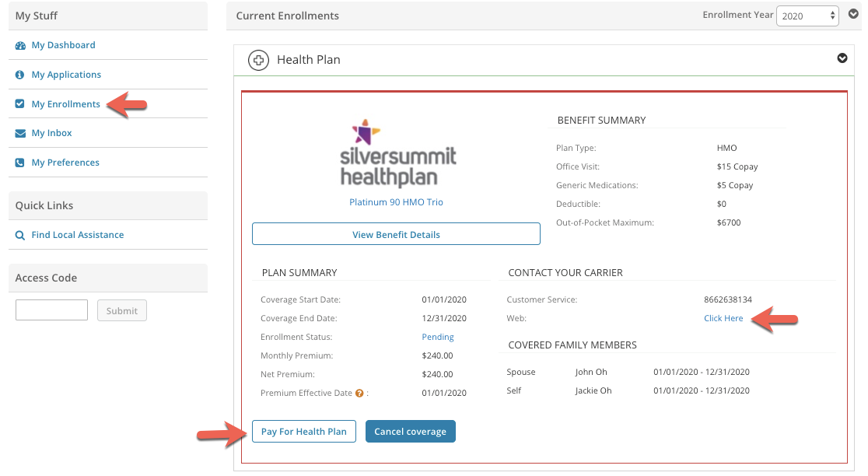868x476 pixels.
Task: Select covered member John Oh
Action: (x=590, y=373)
